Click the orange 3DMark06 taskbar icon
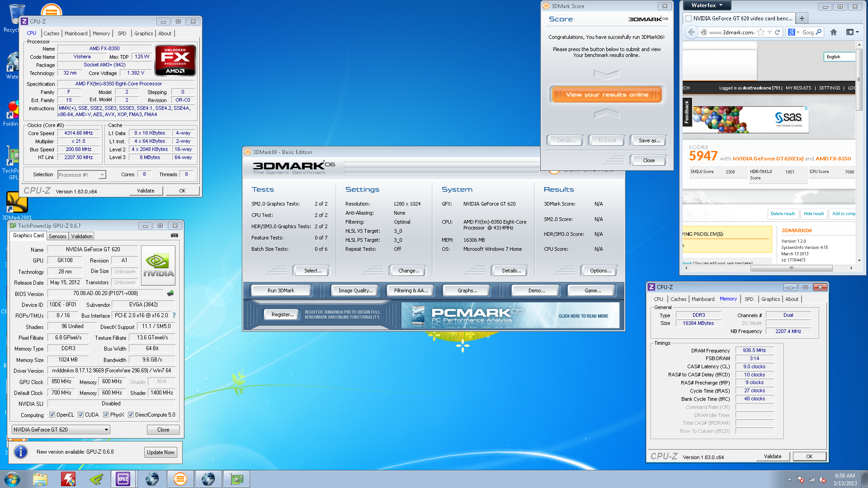This screenshot has width=868, height=488. coord(180,479)
